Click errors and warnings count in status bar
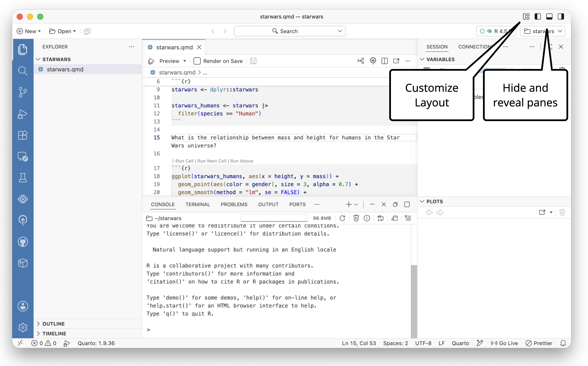 pos(44,343)
